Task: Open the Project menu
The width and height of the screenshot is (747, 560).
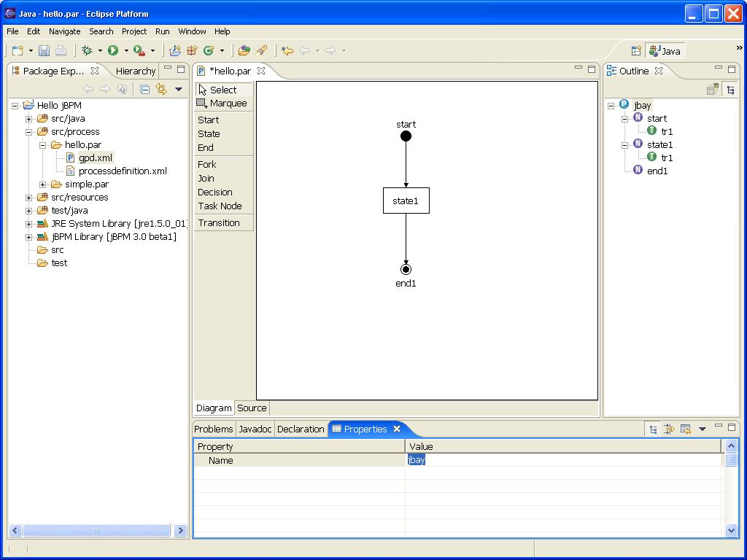Action: (x=134, y=31)
